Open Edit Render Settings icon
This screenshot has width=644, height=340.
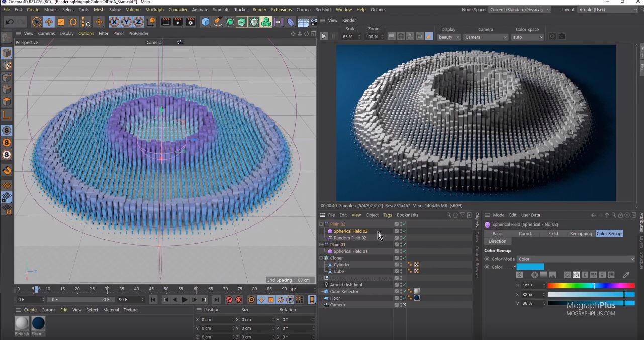190,22
